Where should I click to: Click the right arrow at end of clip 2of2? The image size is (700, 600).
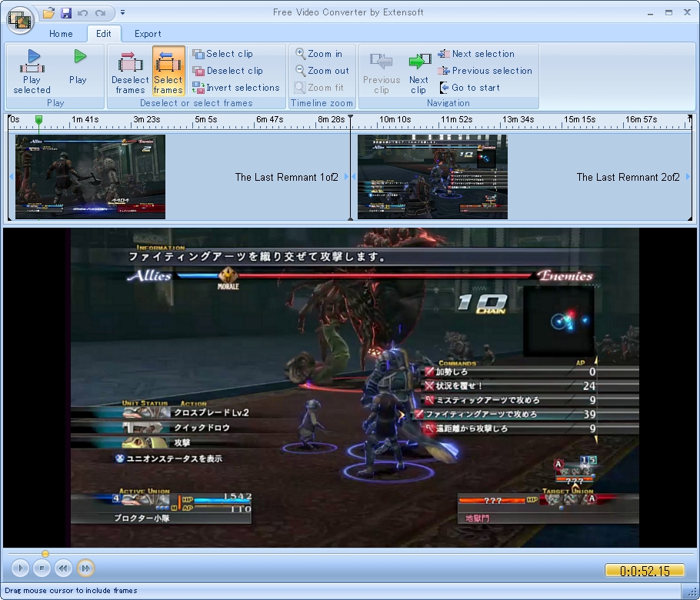click(x=688, y=177)
